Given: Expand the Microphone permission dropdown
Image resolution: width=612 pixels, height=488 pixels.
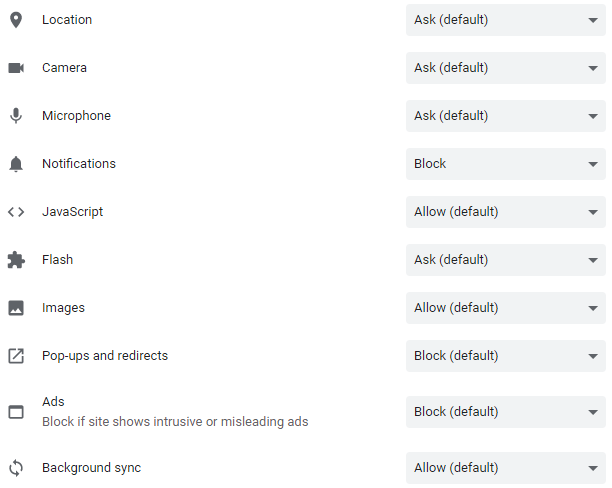Looking at the screenshot, I should [505, 116].
